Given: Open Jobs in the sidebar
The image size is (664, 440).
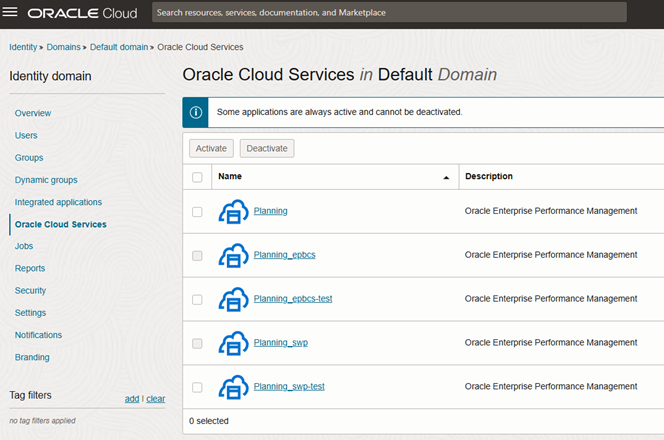Looking at the screenshot, I should 24,246.
